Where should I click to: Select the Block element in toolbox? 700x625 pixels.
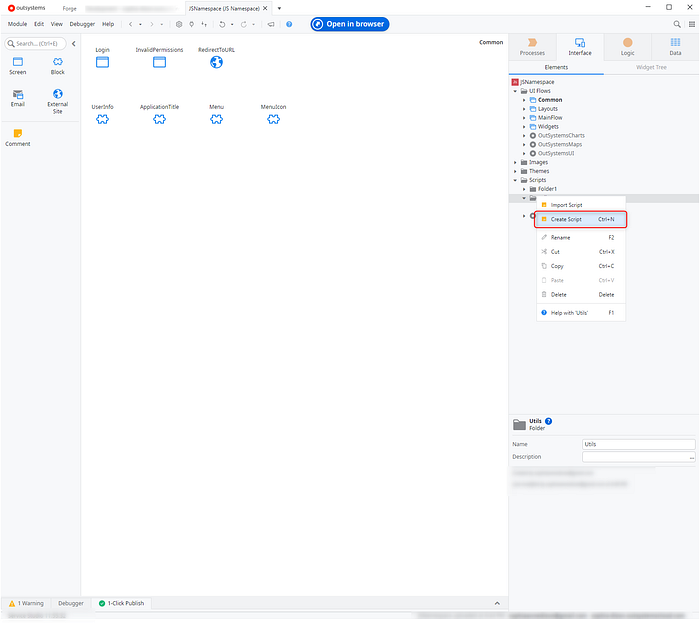coord(58,62)
